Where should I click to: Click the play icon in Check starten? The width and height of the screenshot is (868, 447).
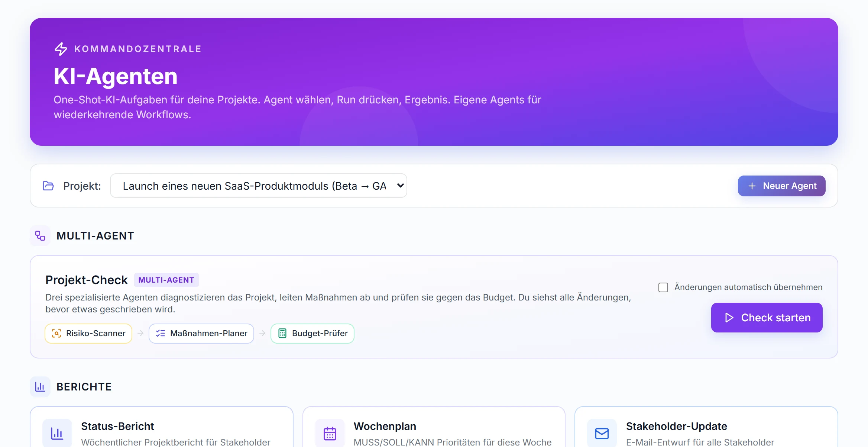click(729, 318)
